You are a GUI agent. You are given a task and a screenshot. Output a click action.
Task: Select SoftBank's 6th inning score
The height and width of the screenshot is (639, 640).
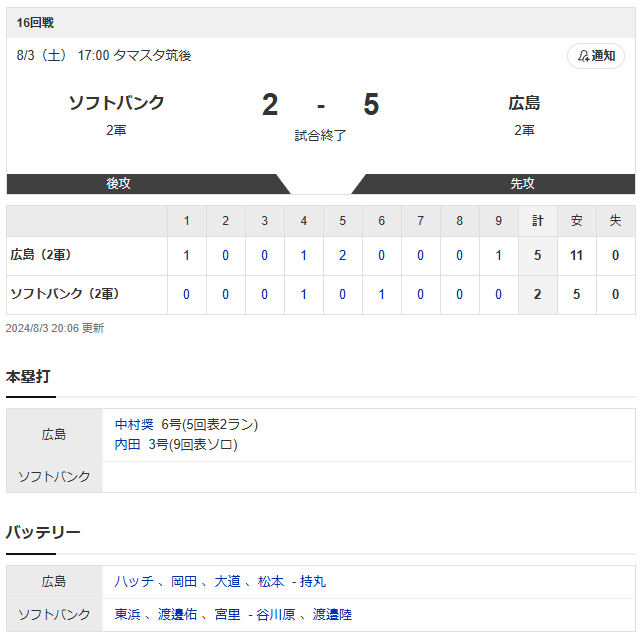[381, 294]
